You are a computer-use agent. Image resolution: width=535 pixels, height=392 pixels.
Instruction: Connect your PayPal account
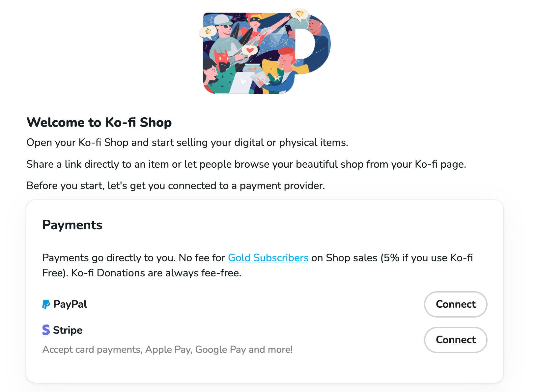pyautogui.click(x=456, y=304)
